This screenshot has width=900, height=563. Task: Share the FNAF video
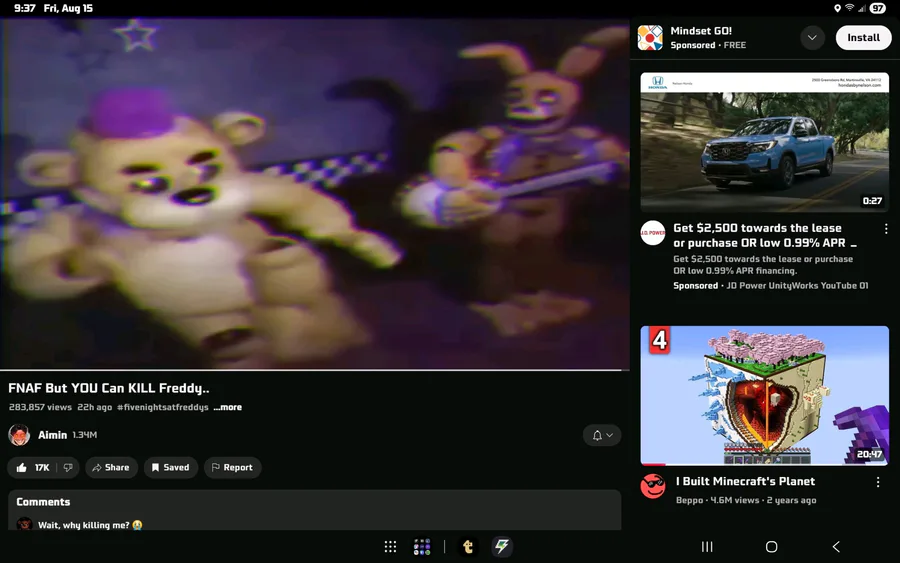coord(111,467)
